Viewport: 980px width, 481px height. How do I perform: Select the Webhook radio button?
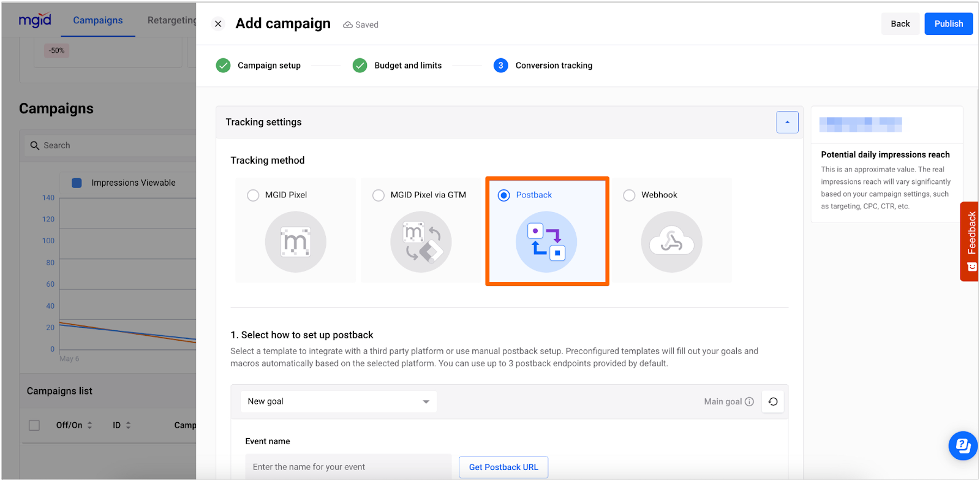point(629,195)
